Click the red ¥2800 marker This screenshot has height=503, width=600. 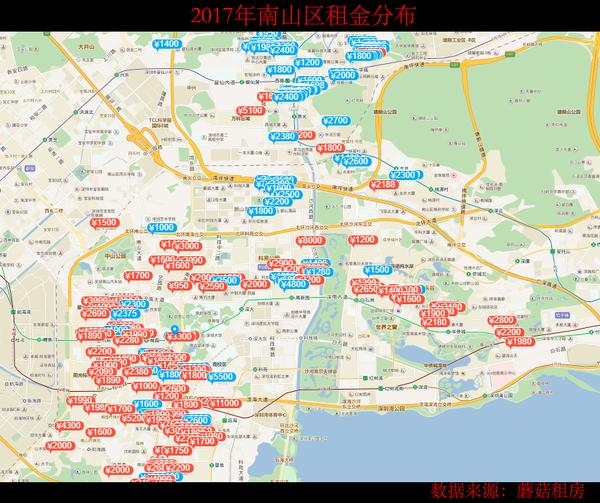tap(502, 320)
